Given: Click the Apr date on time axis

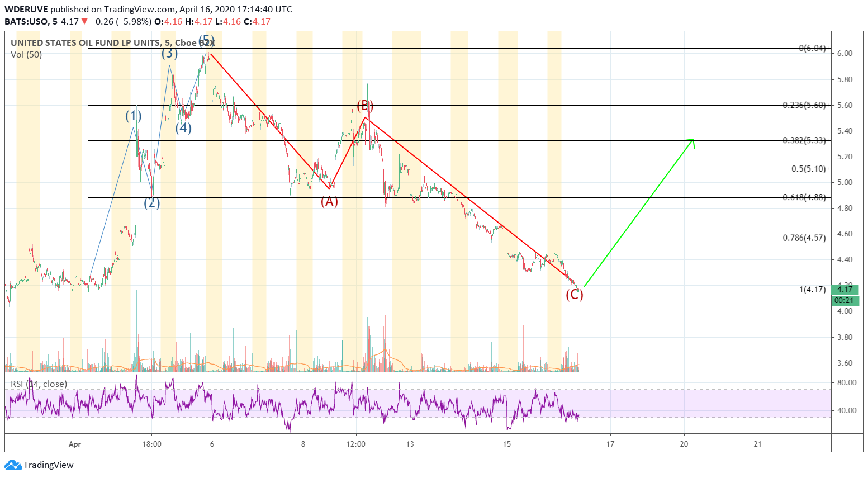Looking at the screenshot, I should tap(75, 444).
